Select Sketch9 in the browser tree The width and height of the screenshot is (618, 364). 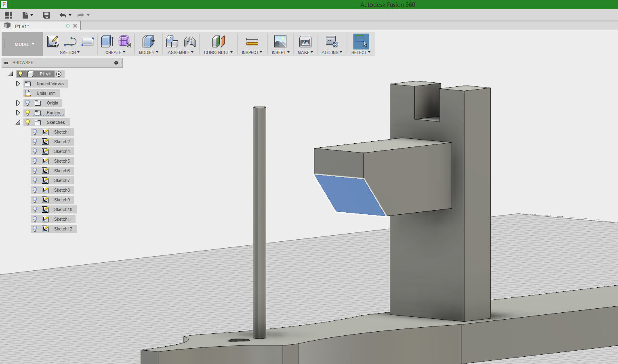(x=62, y=200)
